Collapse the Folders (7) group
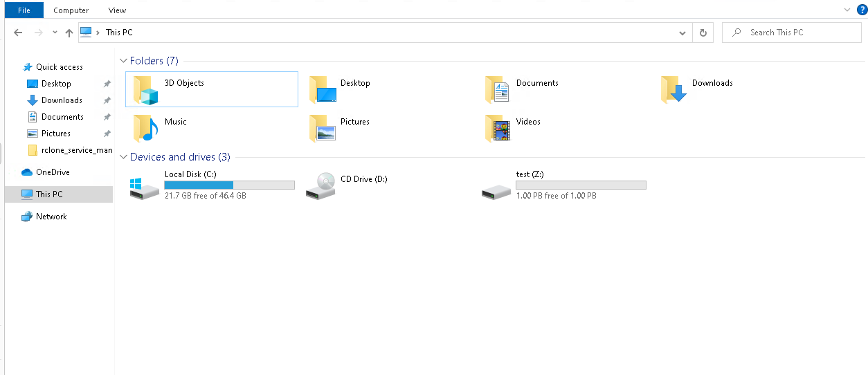Screen dimensions: 868x375 (123, 61)
